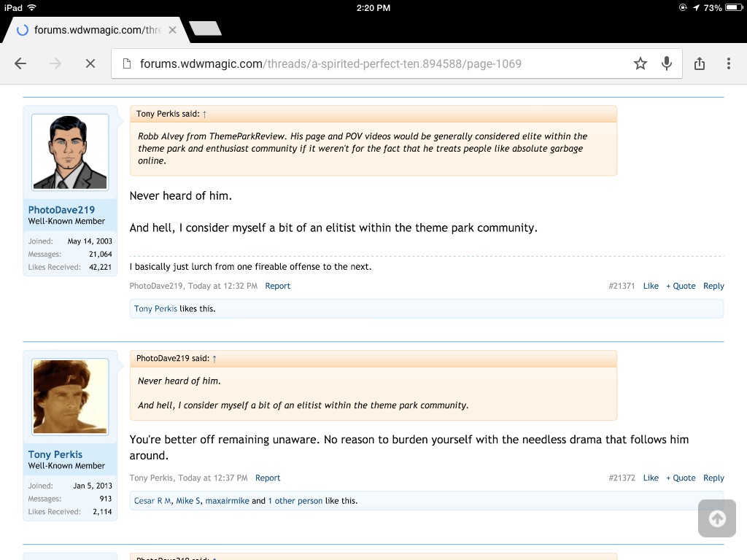Open PhotoDave219's Archer avatar
747x560 pixels.
(x=70, y=152)
